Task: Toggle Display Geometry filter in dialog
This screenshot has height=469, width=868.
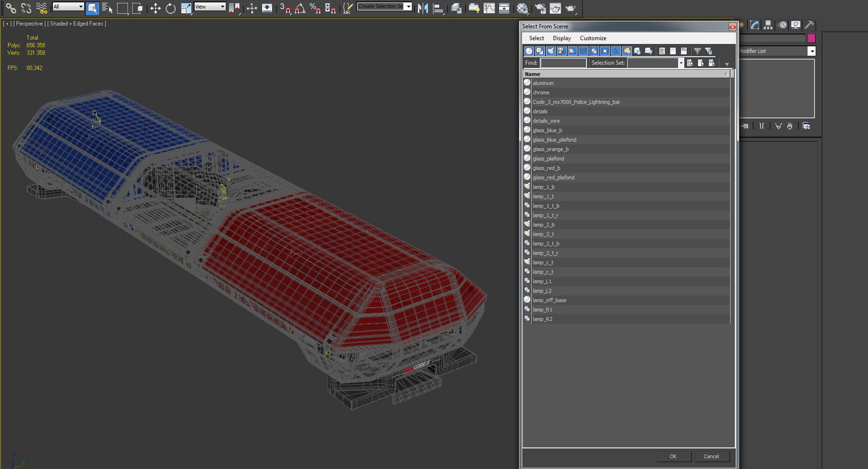Action: pos(529,51)
